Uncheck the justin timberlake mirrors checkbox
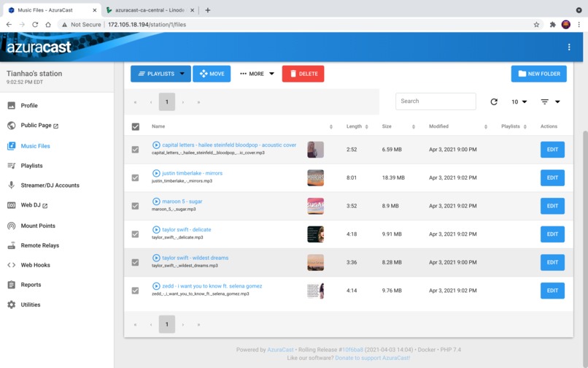 [x=136, y=177]
